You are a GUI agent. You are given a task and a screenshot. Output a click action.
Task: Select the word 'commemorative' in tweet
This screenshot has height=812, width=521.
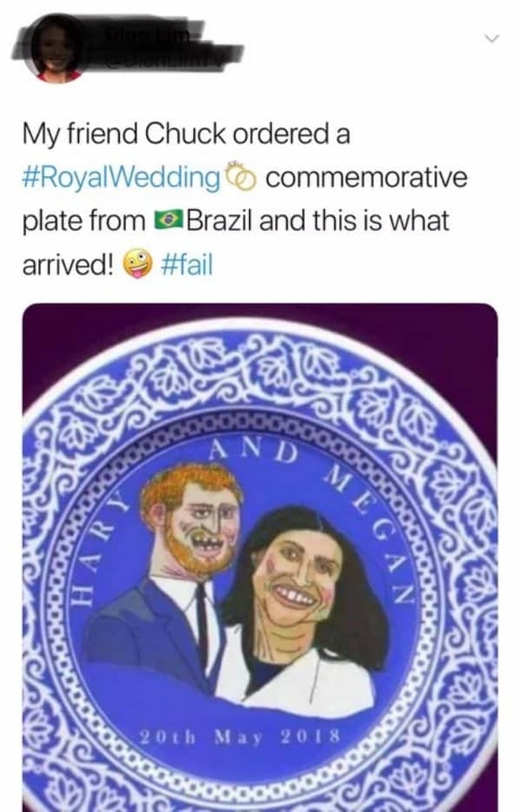366,177
